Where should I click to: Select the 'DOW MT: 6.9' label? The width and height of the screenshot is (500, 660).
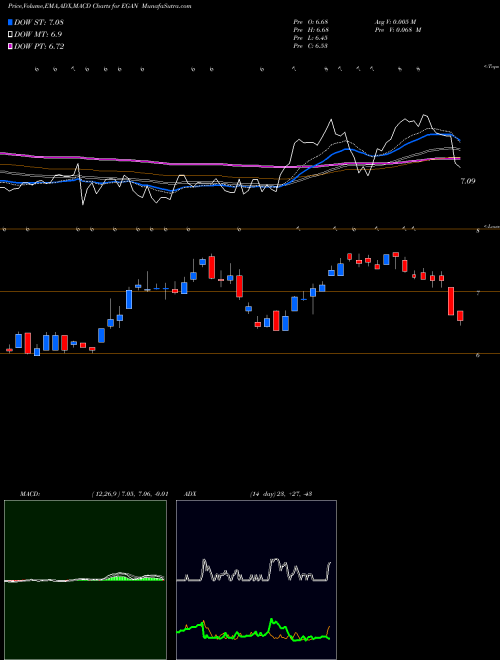38,35
